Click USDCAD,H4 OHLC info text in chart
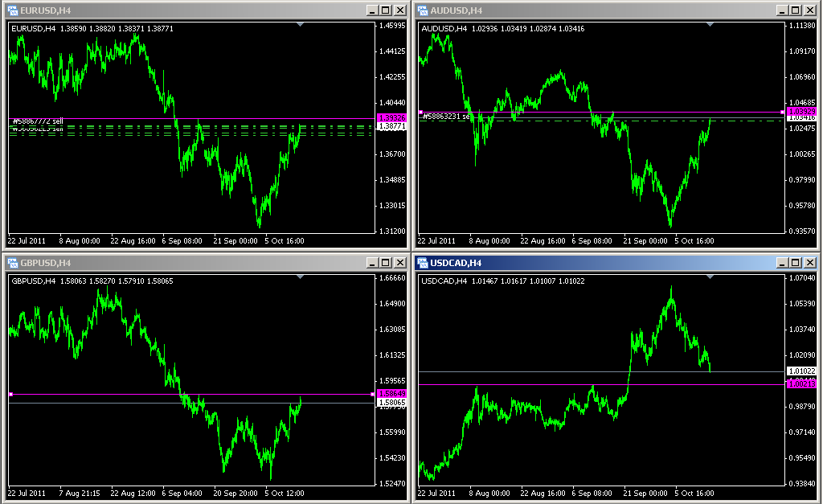The width and height of the screenshot is (823, 504). [x=503, y=281]
